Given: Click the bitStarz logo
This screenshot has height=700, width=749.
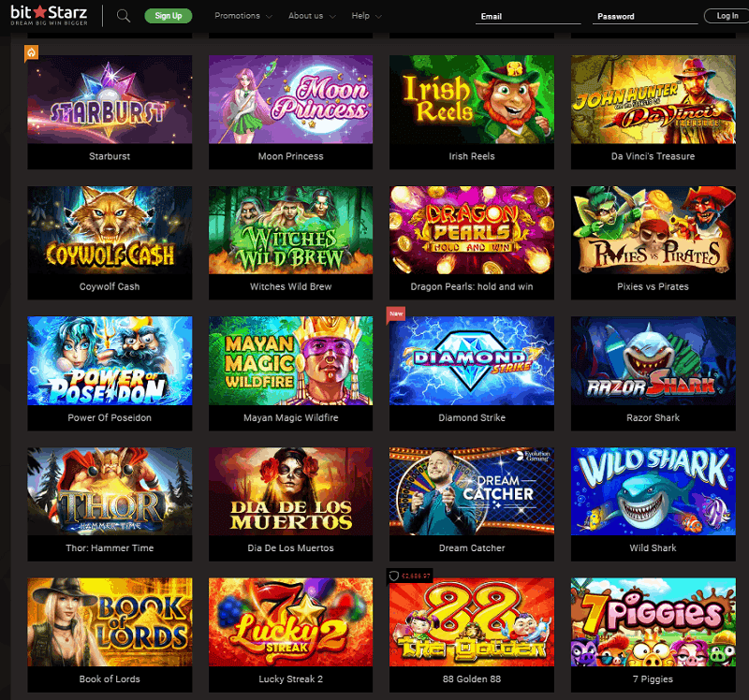Looking at the screenshot, I should click(x=49, y=15).
